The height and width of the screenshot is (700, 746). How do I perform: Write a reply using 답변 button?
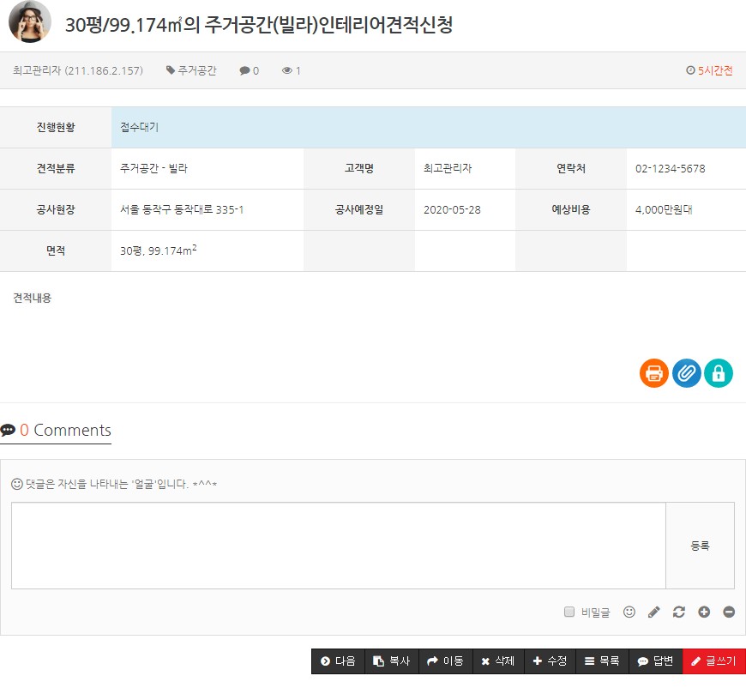tap(655, 661)
